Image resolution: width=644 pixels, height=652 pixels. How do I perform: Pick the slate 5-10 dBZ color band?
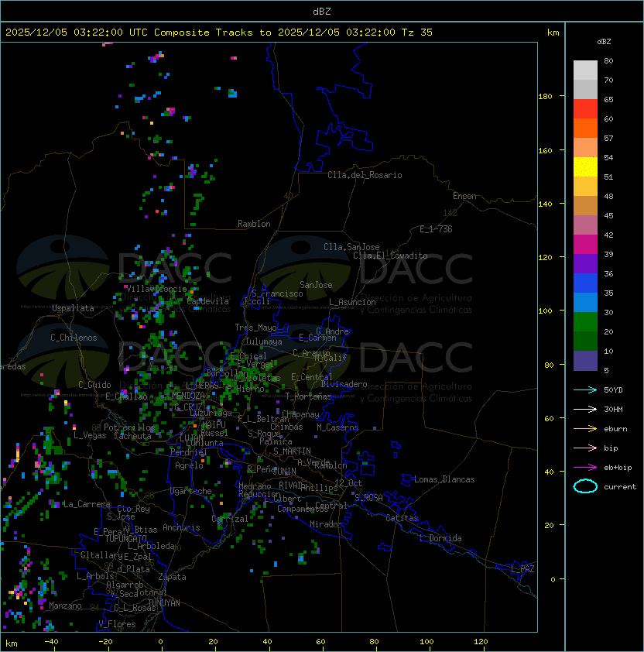tap(585, 361)
